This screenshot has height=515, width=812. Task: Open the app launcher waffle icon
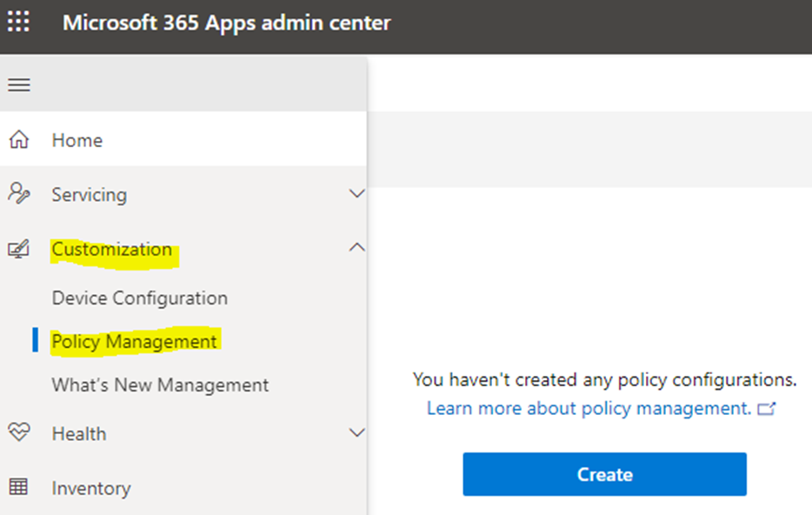click(18, 23)
